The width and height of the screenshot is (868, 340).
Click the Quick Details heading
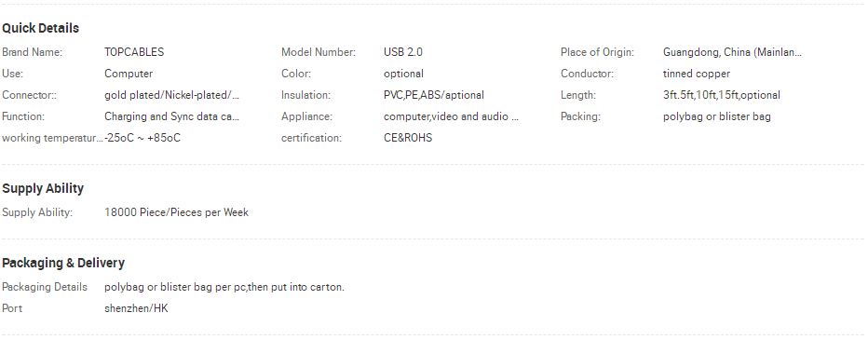[x=40, y=28]
